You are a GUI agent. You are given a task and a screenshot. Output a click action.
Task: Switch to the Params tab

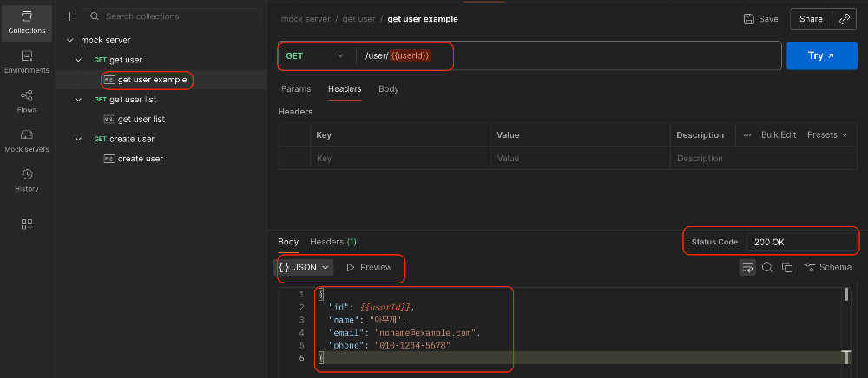[296, 89]
